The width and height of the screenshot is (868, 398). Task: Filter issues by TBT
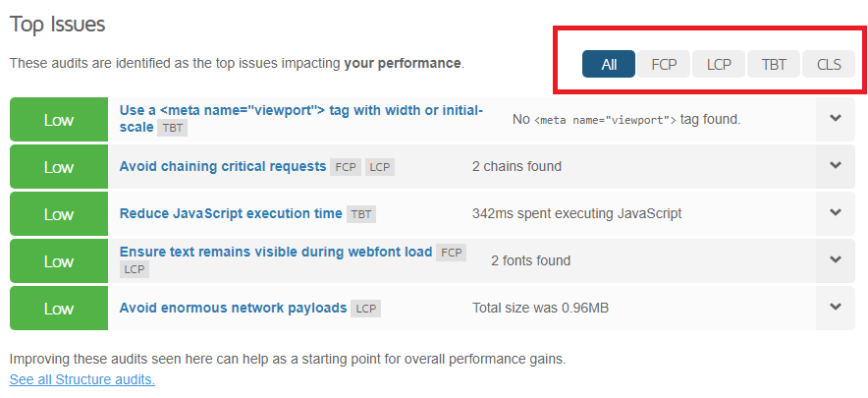774,64
